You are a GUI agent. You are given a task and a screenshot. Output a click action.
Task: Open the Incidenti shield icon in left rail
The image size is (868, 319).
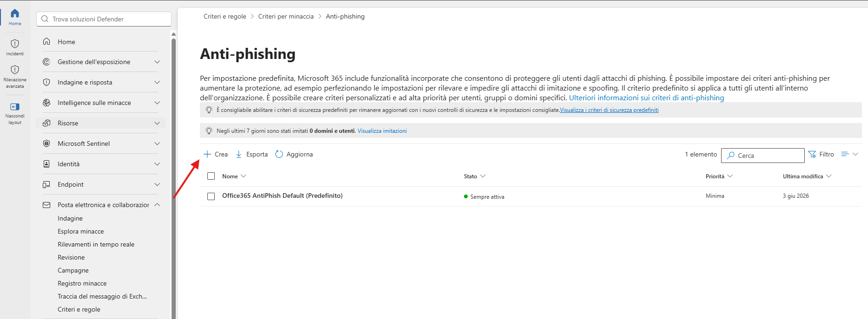[x=15, y=44]
